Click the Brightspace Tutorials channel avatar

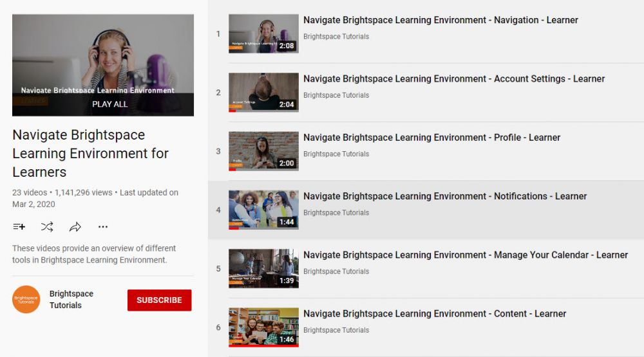(26, 300)
